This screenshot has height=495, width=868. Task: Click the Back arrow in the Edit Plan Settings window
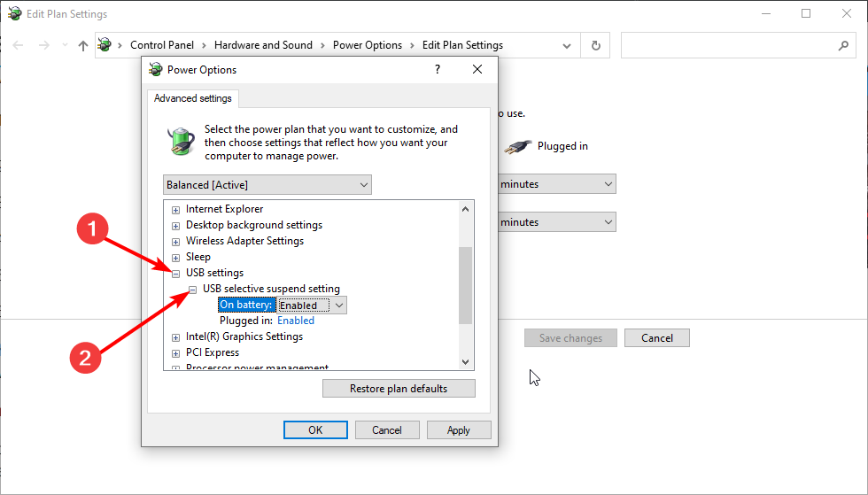point(18,45)
